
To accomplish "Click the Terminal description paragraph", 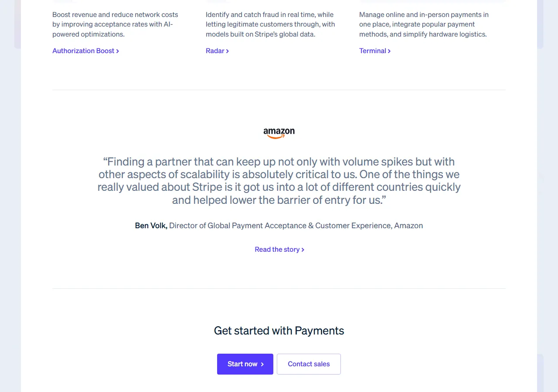I will point(424,24).
